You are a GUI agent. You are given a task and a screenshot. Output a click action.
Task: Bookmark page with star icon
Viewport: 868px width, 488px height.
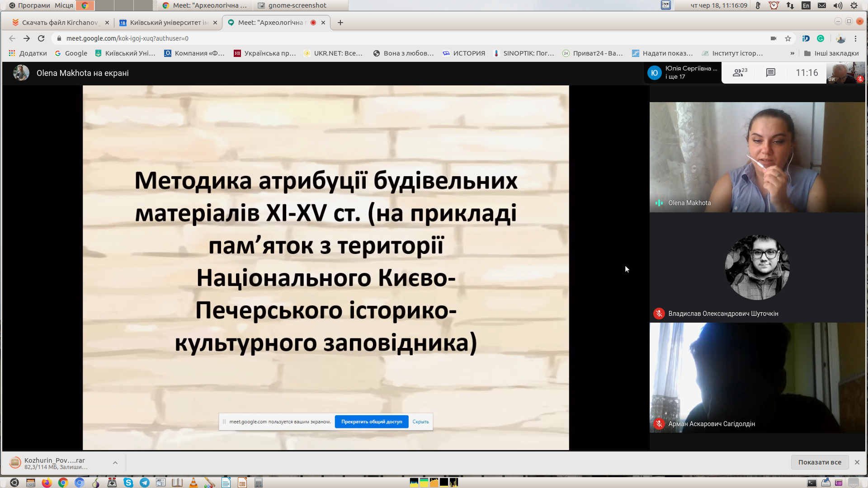coord(788,38)
